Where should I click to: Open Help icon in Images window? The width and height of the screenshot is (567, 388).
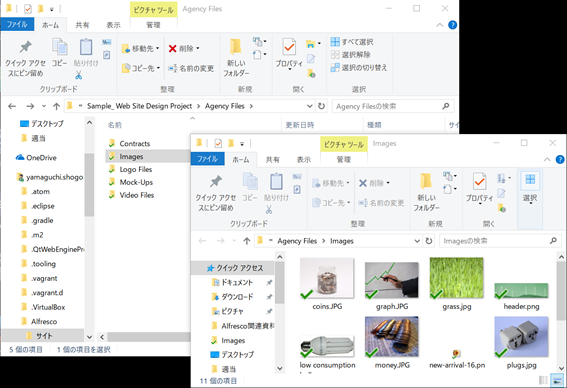coord(560,159)
